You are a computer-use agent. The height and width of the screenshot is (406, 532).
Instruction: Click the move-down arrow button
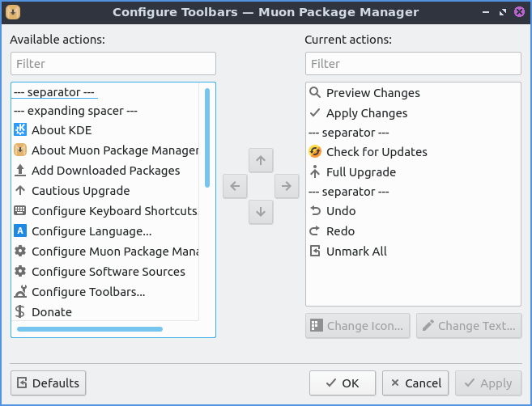[260, 212]
